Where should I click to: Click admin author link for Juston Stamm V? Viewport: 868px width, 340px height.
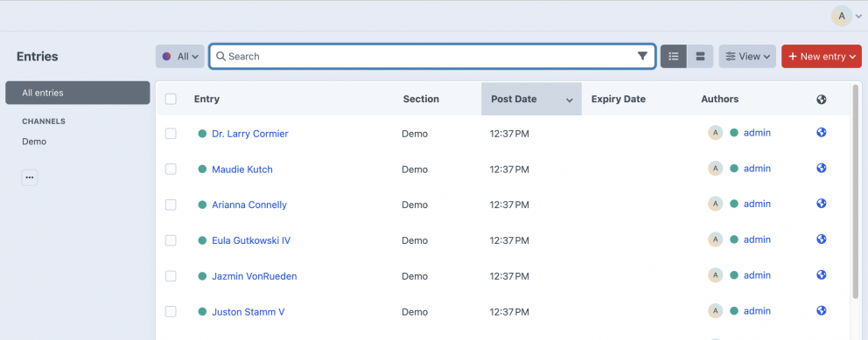tap(757, 310)
